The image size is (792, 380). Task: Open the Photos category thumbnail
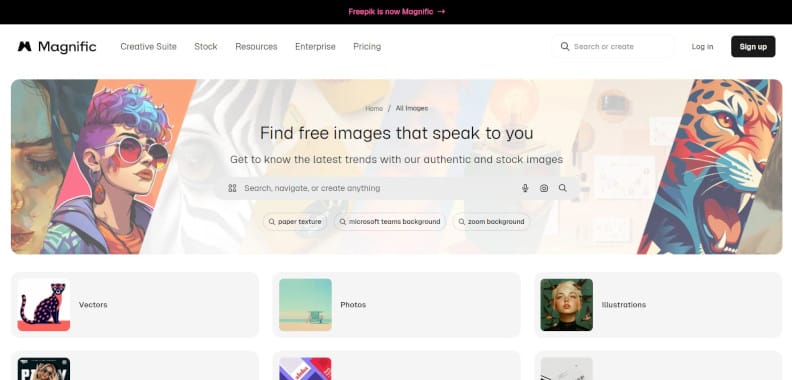pos(305,305)
